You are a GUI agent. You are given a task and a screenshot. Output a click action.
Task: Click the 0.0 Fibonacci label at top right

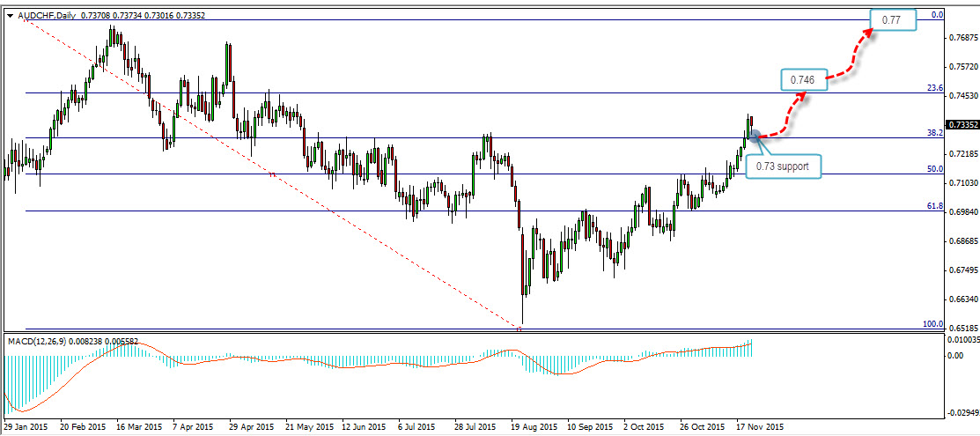coord(937,14)
